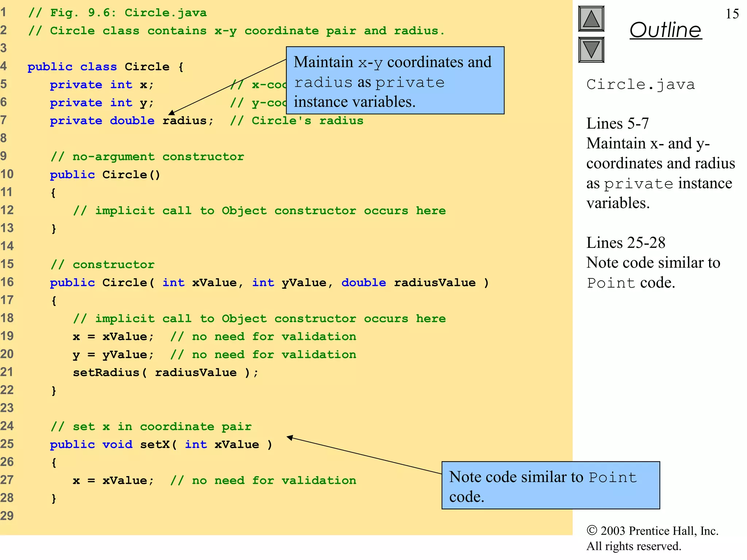Viewport: 747px width, 560px height.
Task: Click the Prentice Hall copyright notice
Action: (x=652, y=538)
